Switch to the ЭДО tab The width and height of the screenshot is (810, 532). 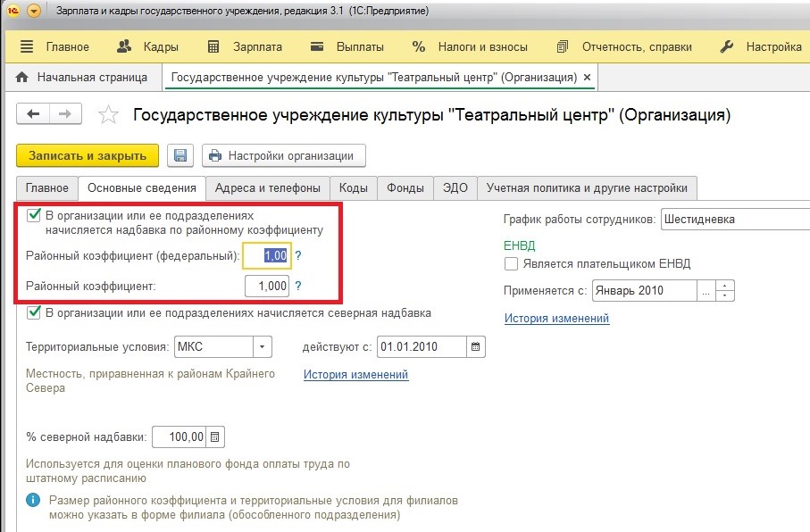click(455, 188)
